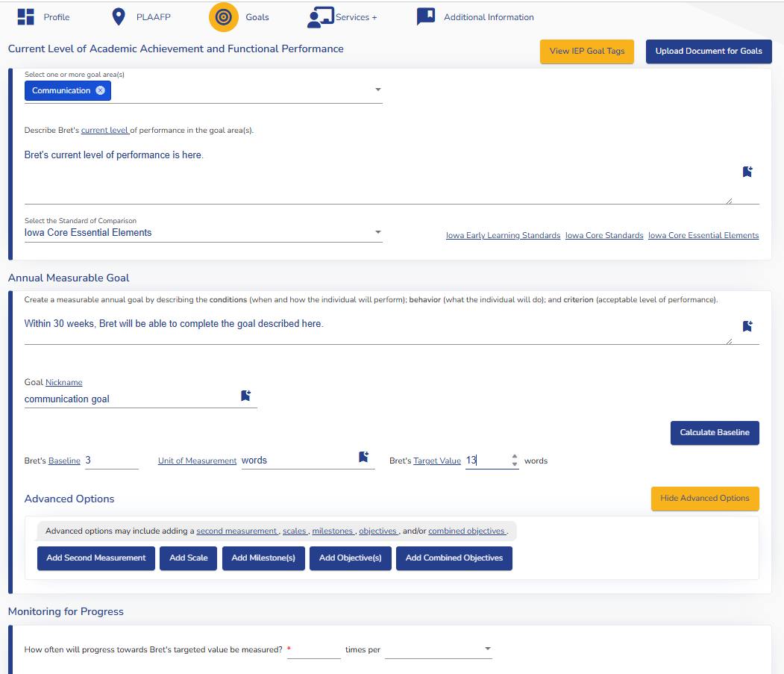Click the PLAAFP location pin icon
Image resolution: width=784 pixels, height=674 pixels.
tap(118, 17)
